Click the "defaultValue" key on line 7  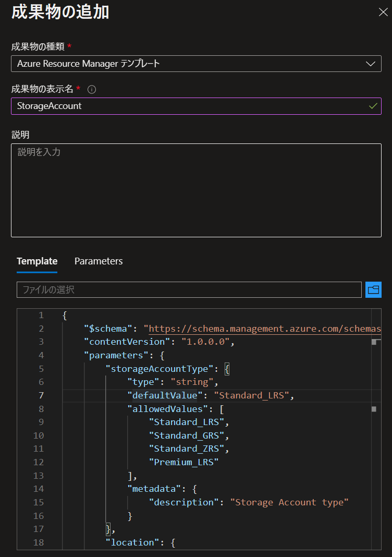[165, 395]
